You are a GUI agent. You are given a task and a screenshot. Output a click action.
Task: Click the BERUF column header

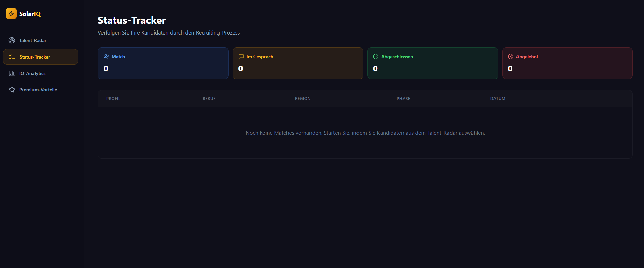tap(209, 99)
